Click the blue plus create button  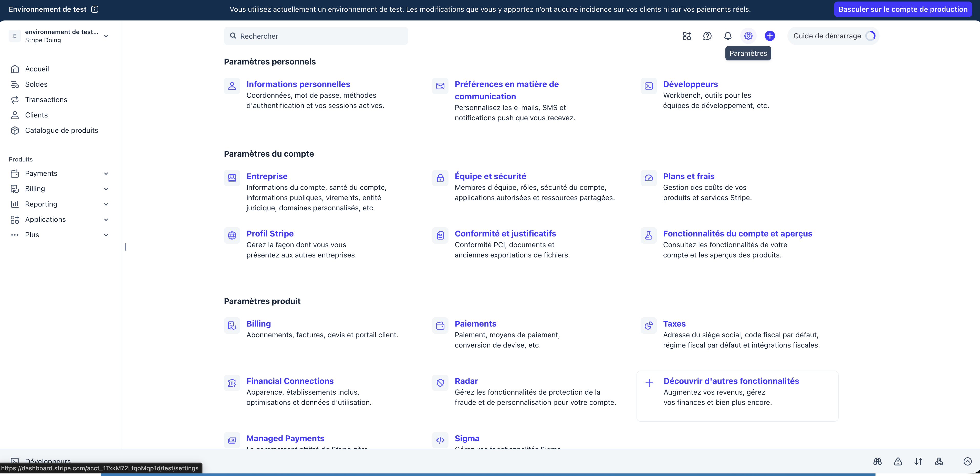(x=770, y=36)
